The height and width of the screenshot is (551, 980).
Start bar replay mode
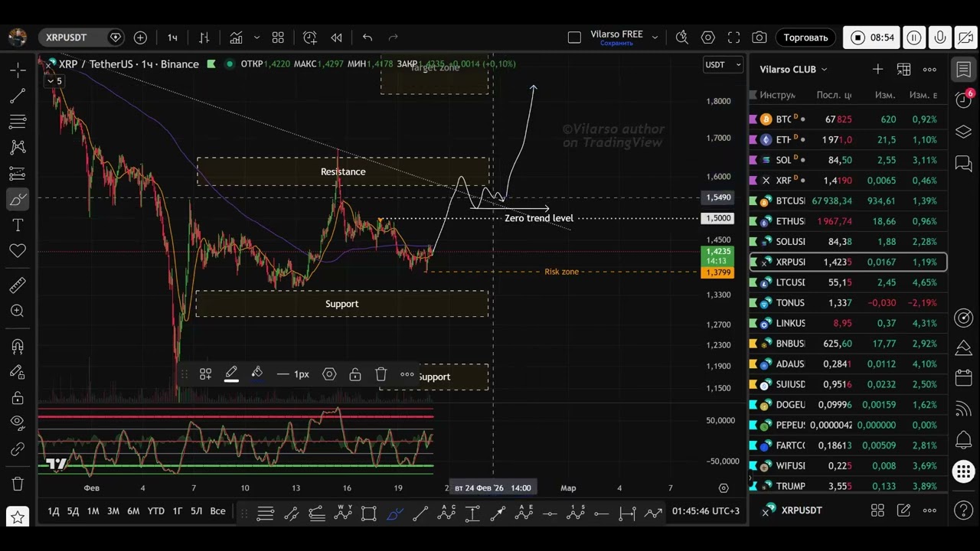click(x=336, y=37)
